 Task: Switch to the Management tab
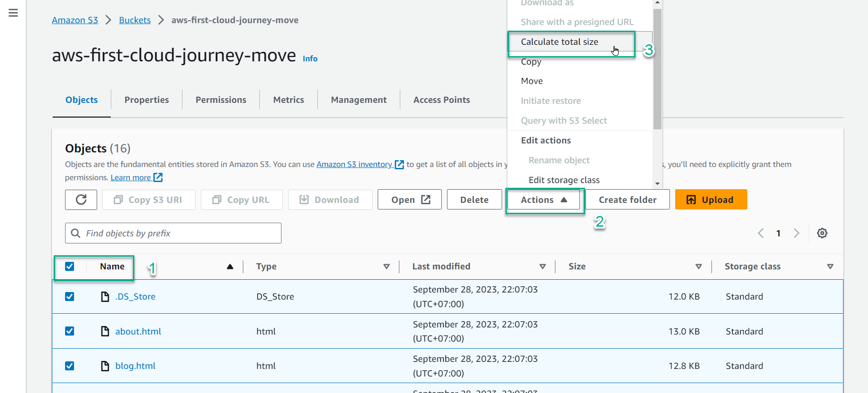(x=359, y=100)
